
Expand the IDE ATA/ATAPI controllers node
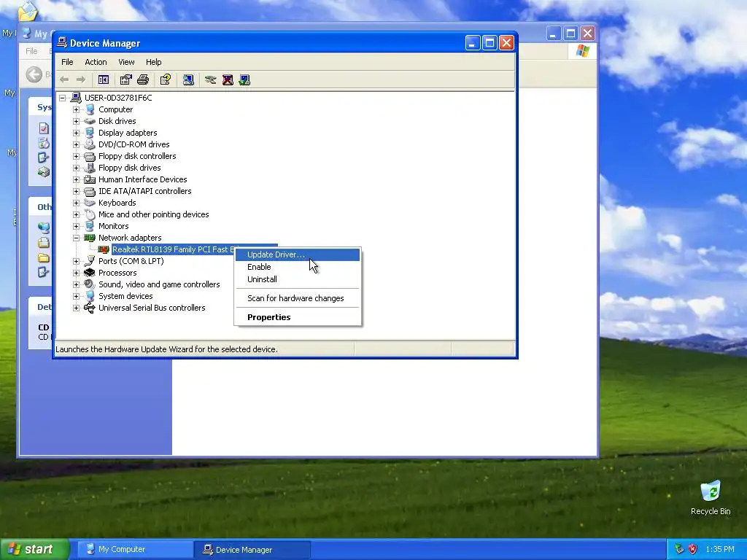[76, 191]
